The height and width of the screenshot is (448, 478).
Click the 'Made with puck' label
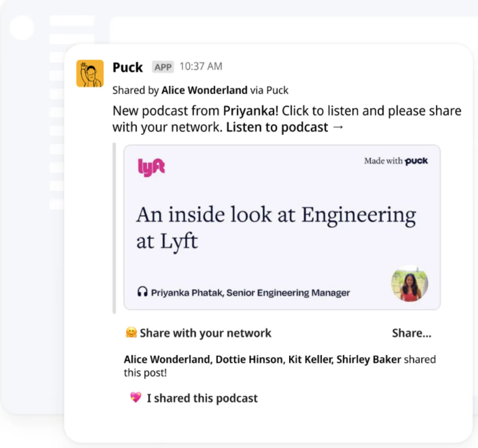point(396,161)
